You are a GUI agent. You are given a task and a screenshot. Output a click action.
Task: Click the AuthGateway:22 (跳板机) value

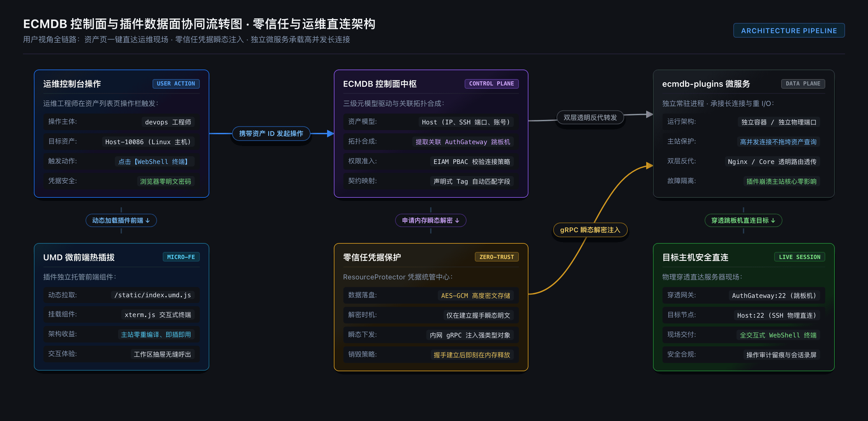coord(774,295)
